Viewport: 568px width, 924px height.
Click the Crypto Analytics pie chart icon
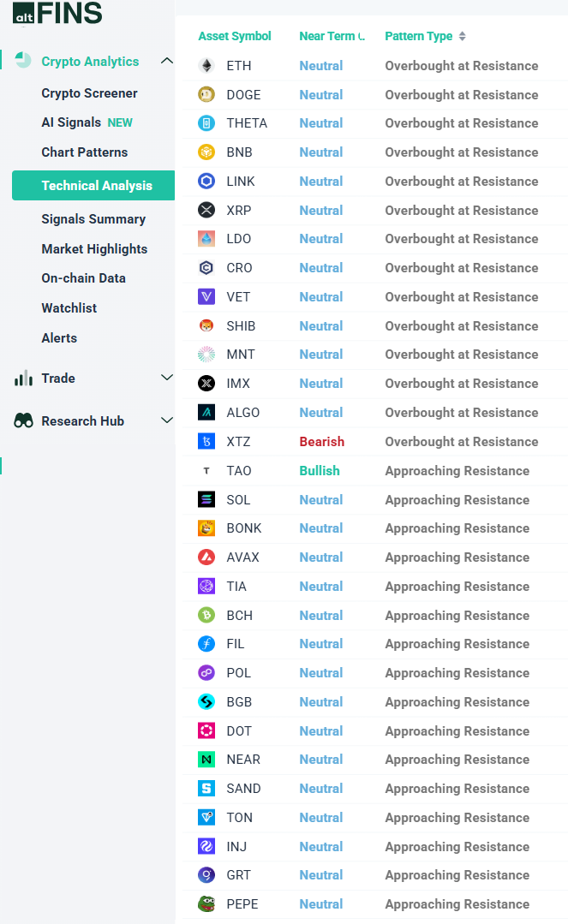tap(23, 60)
